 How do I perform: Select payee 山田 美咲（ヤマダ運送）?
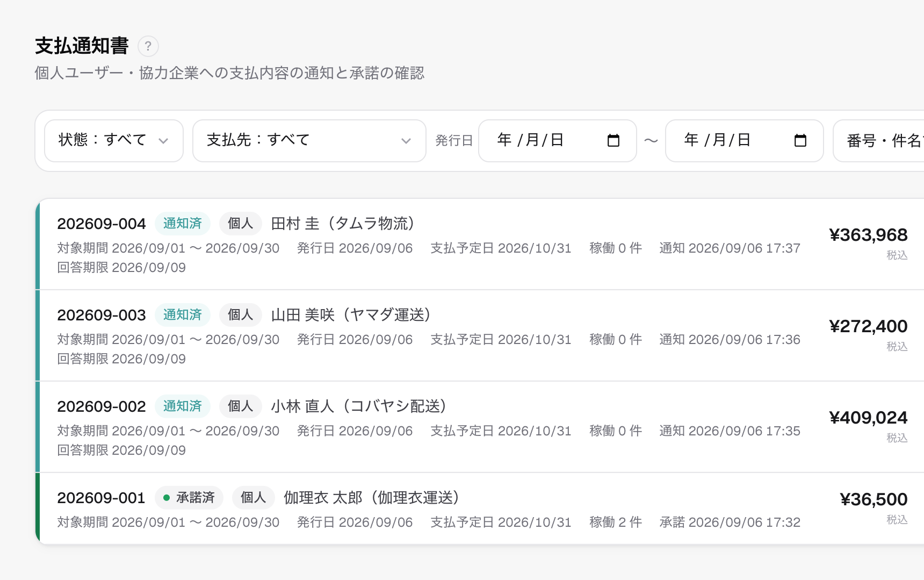[351, 315]
